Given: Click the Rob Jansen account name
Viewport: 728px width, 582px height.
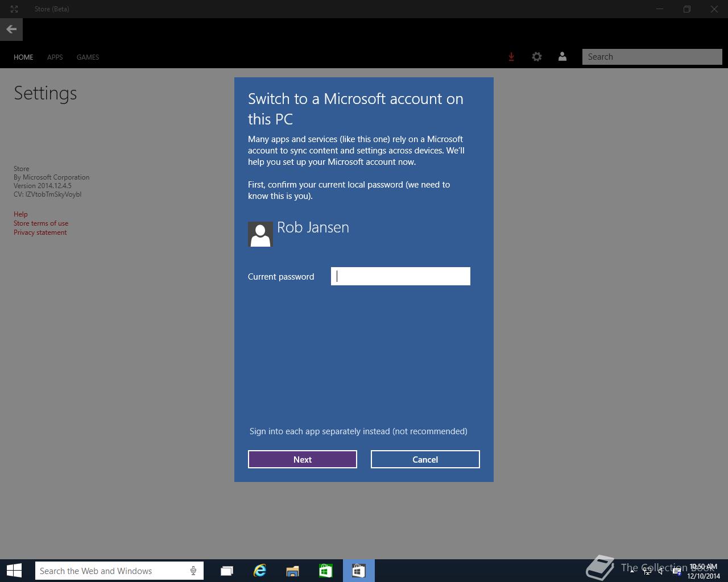Looking at the screenshot, I should coord(313,227).
